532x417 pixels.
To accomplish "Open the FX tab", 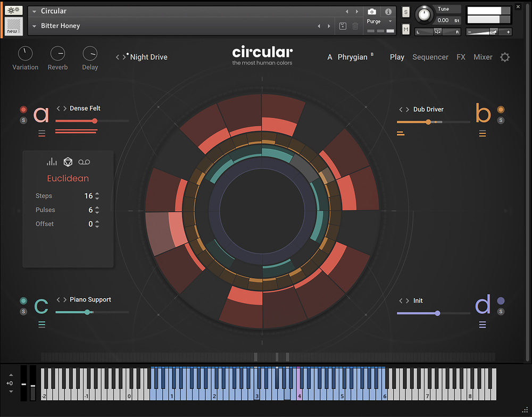I will [461, 57].
